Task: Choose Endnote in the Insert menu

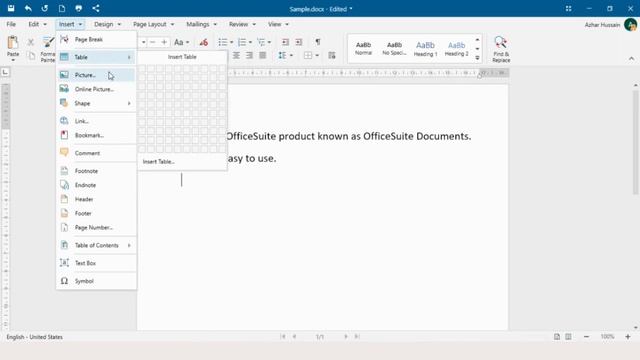Action: tap(96, 185)
